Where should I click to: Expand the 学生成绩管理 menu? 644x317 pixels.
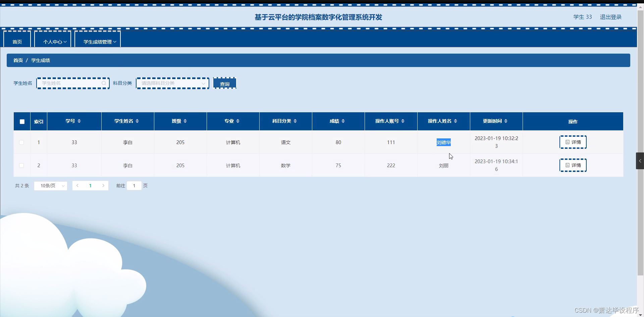point(98,40)
